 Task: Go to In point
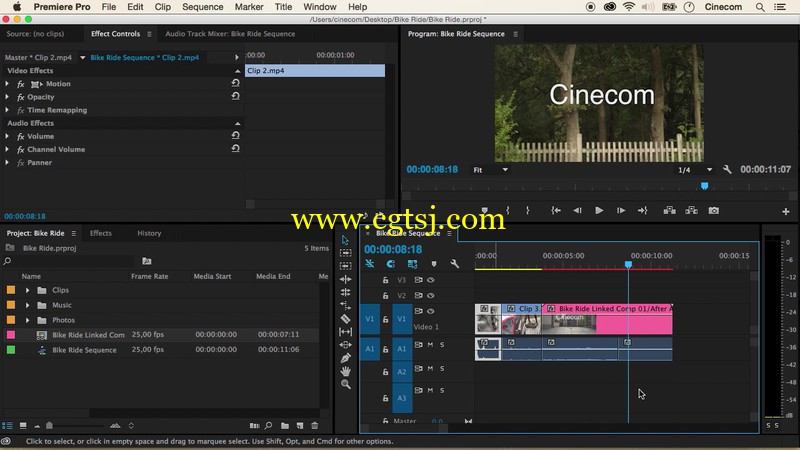[556, 210]
